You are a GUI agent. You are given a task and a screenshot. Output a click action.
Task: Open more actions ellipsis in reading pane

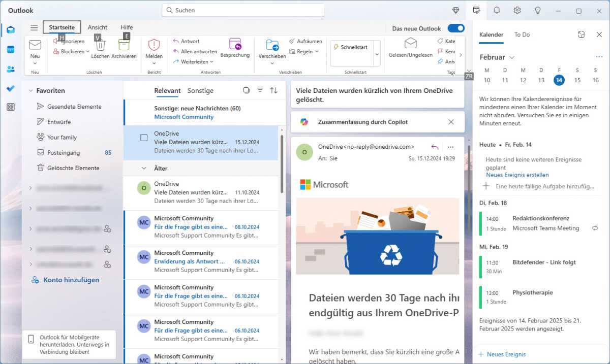[x=450, y=147]
